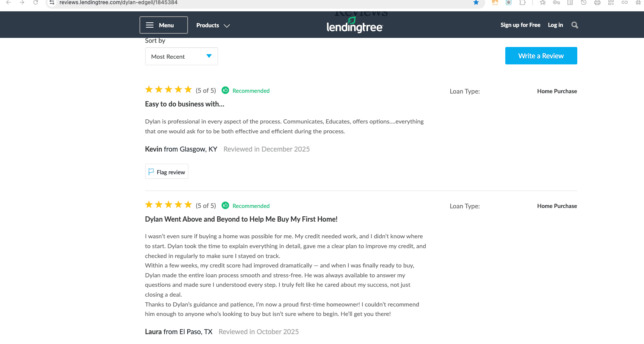Viewport: 644px width, 344px height.
Task: Open the hamburger Menu button
Action: click(164, 25)
